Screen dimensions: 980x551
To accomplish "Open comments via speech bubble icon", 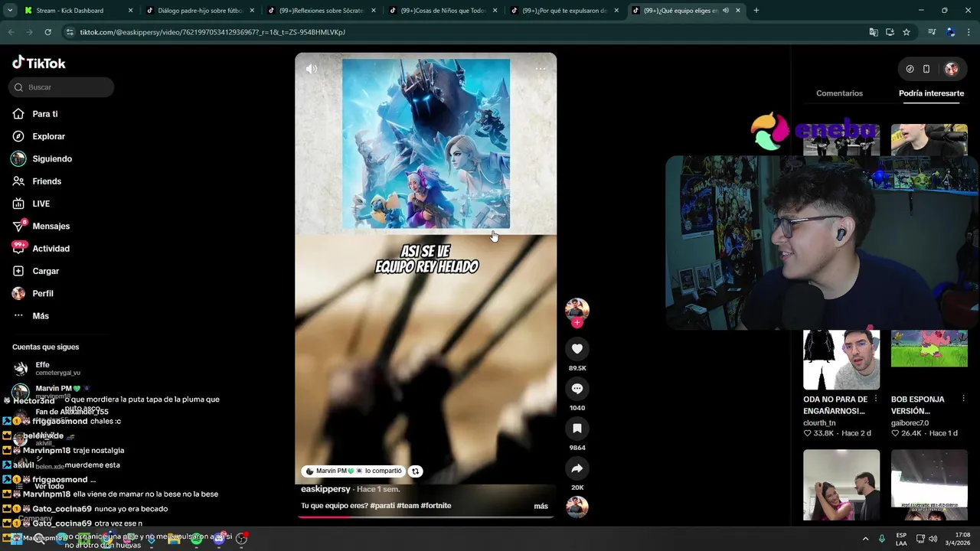I will (x=577, y=389).
